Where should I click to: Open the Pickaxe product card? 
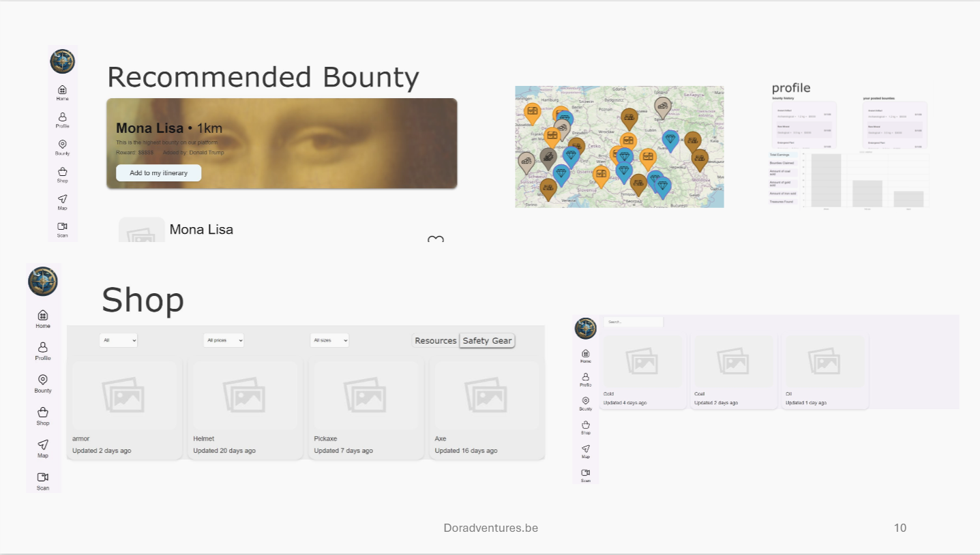366,409
